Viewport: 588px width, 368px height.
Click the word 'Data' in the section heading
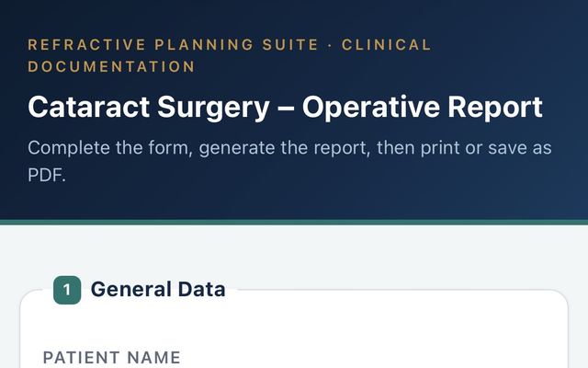point(201,290)
